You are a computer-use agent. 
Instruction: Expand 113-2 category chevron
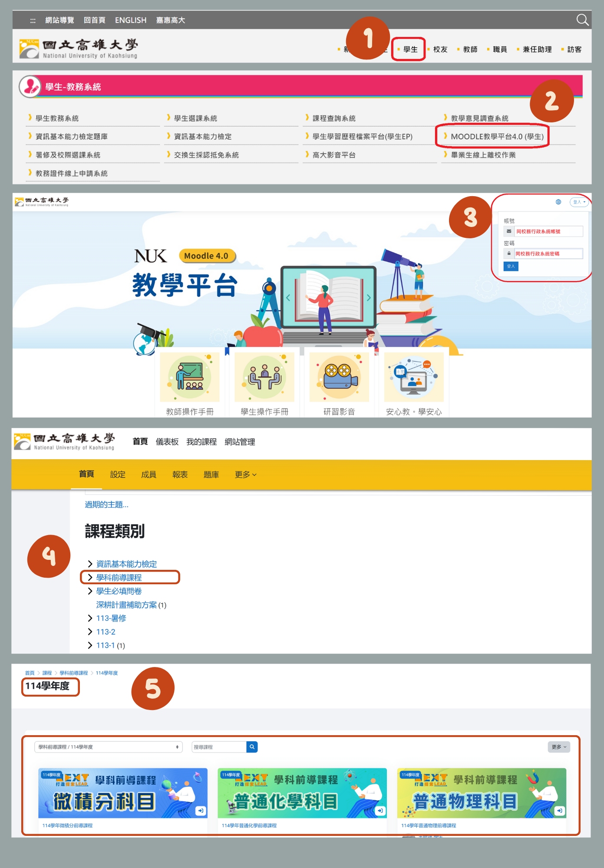90,631
